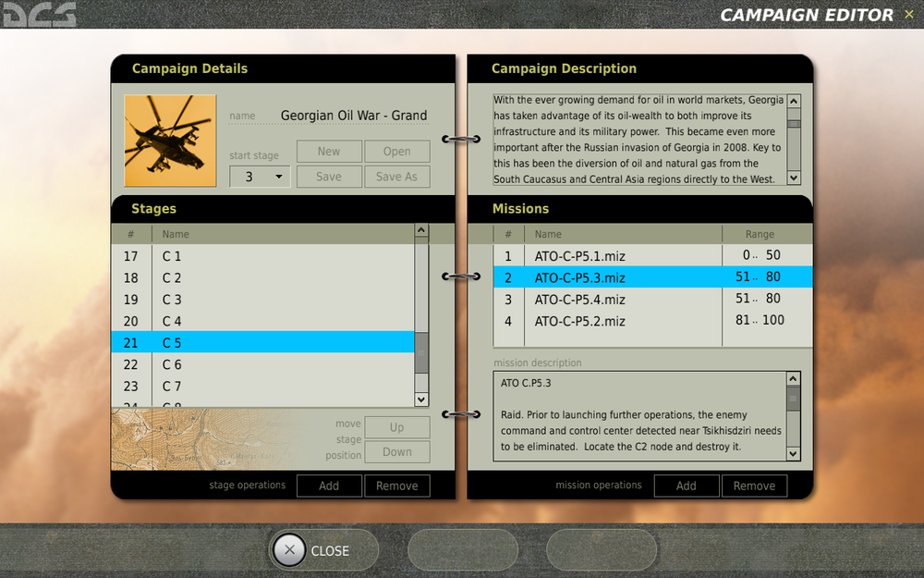Click the stages list scrollbar thumb

[421, 352]
